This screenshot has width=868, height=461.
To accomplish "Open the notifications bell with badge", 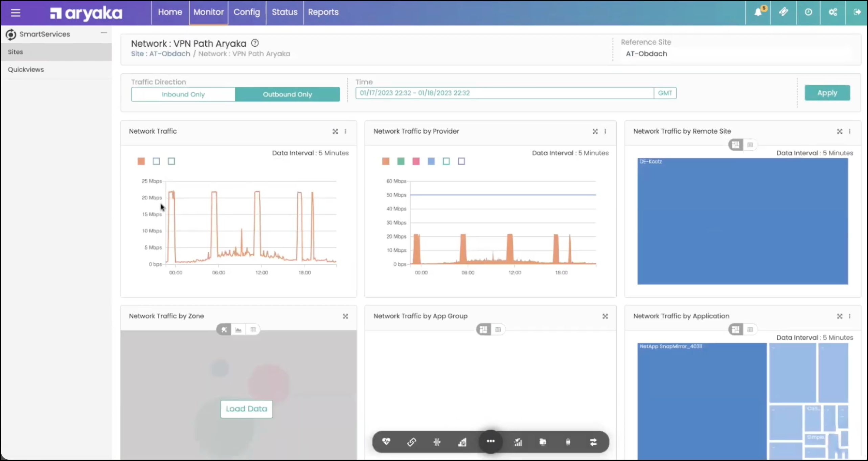I will (758, 12).
